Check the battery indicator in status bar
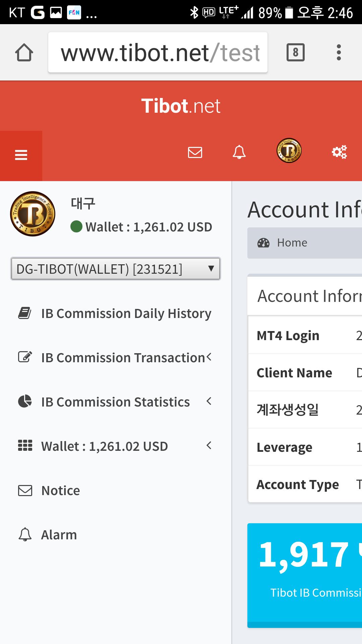This screenshot has height=644, width=362. pos(289,13)
